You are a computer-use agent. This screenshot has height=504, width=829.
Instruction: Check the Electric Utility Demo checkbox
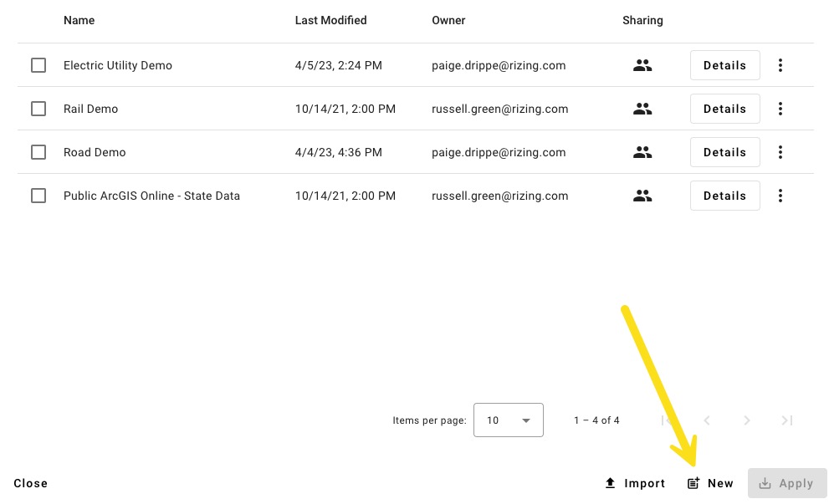coord(38,65)
